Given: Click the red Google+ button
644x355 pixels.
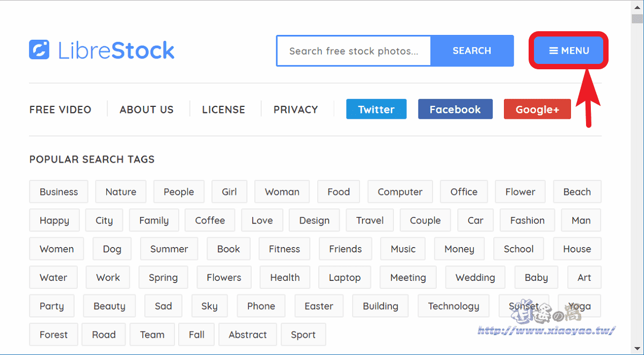Looking at the screenshot, I should (x=537, y=109).
